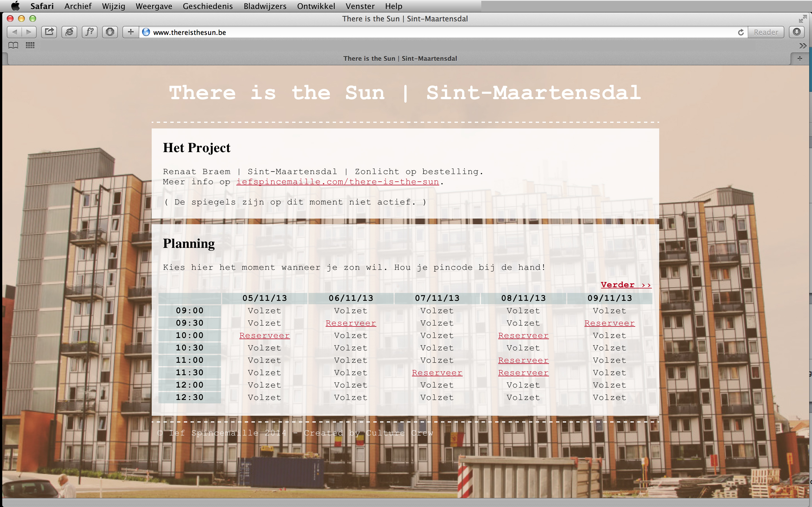
Task: Click the plus icon beside address bar
Action: pyautogui.click(x=131, y=32)
